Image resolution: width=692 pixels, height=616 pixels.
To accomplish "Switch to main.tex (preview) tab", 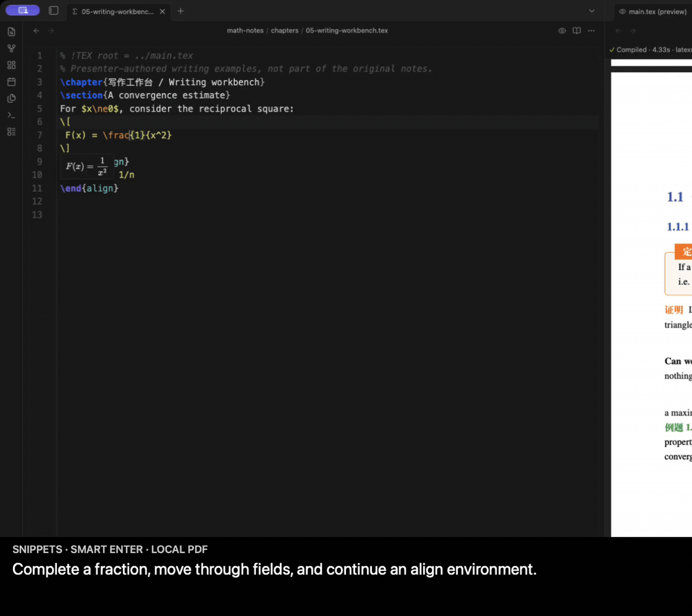I will [x=653, y=11].
